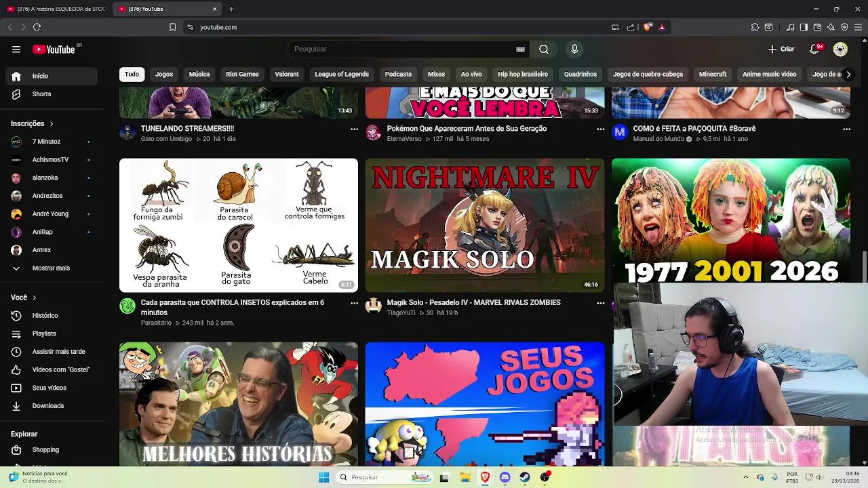Open the YouTube hamburger guide menu
The height and width of the screenshot is (488, 868).
[x=16, y=49]
